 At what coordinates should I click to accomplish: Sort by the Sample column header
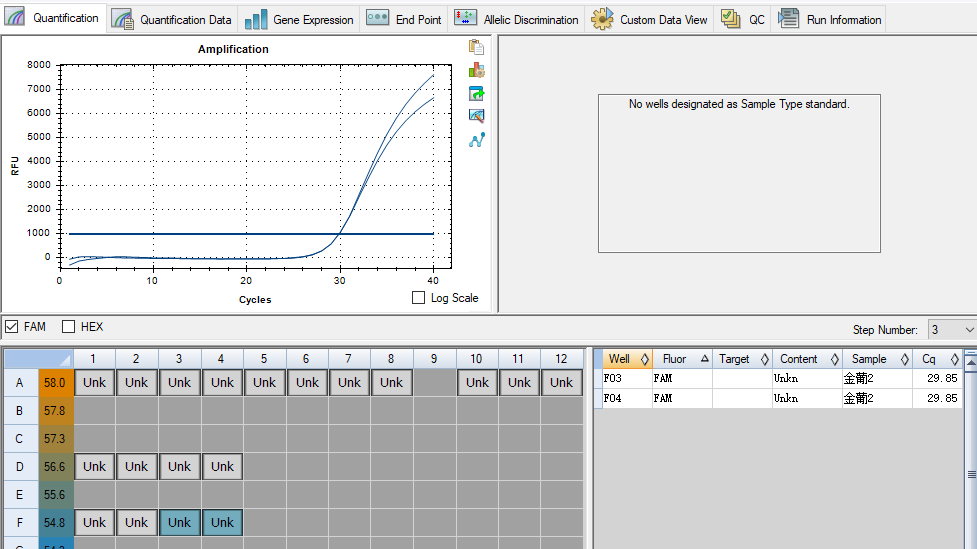coord(877,359)
